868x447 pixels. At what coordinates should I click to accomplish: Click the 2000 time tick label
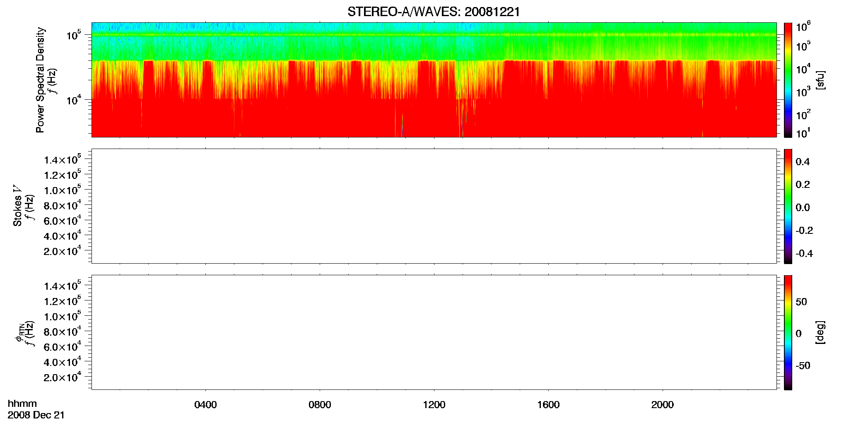pyautogui.click(x=662, y=405)
